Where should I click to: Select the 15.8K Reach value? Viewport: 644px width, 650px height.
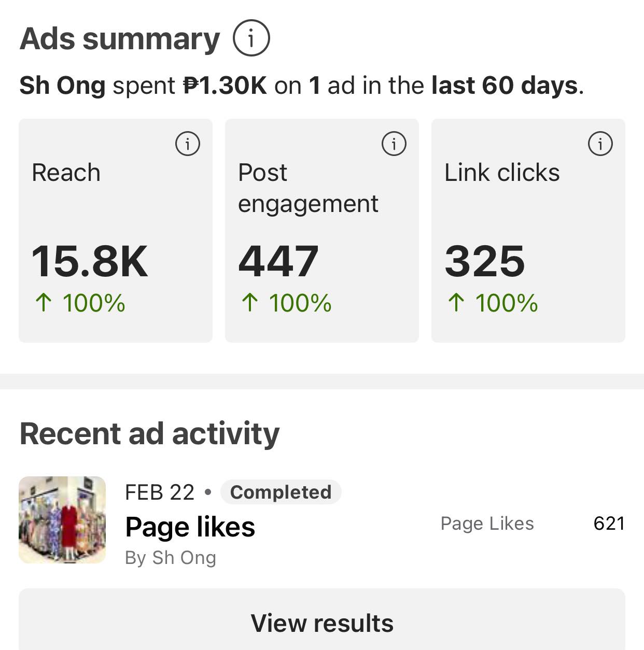tap(90, 261)
